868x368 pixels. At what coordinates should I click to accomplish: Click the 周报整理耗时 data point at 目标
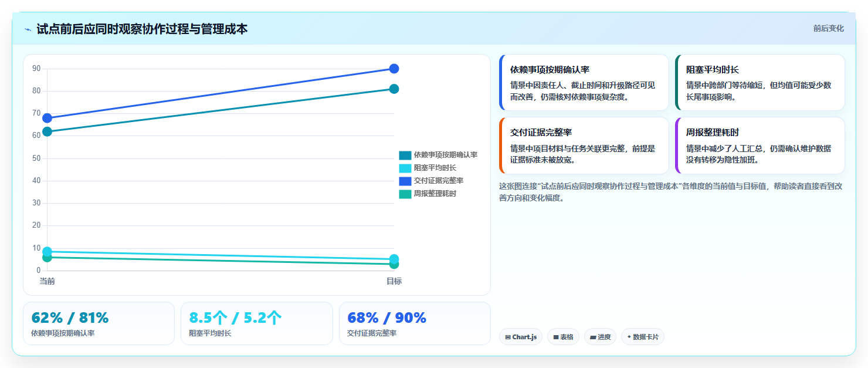point(394,264)
